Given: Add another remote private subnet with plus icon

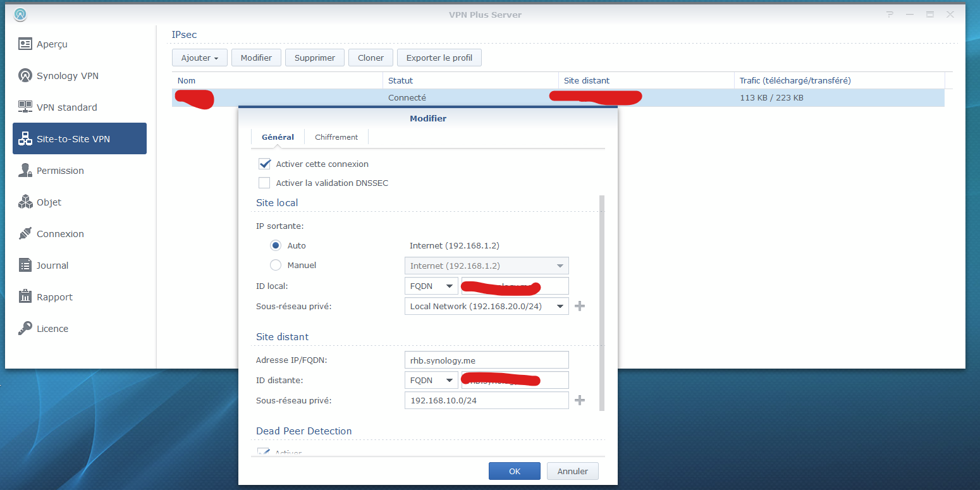Looking at the screenshot, I should tap(580, 400).
